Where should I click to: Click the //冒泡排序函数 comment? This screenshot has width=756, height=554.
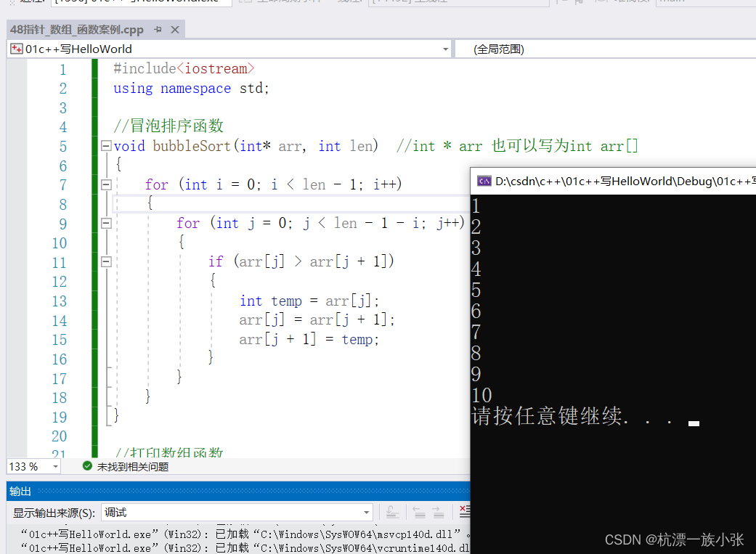(x=168, y=126)
